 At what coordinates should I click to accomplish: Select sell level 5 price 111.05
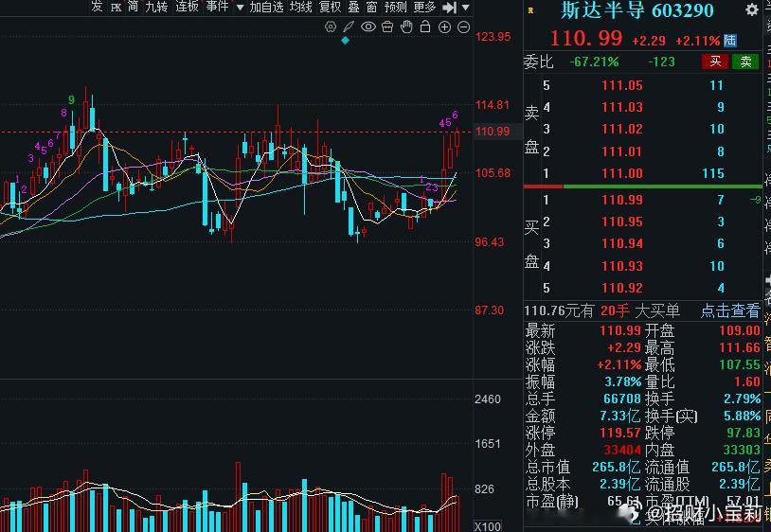coord(622,85)
